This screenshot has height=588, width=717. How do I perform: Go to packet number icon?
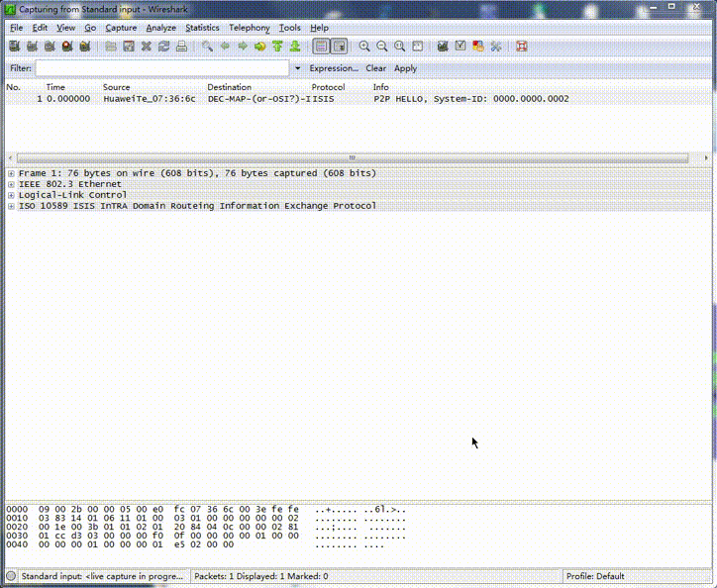click(x=260, y=47)
